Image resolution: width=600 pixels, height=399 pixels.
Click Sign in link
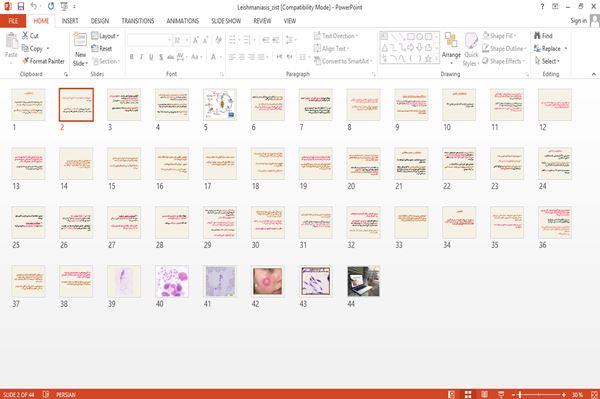578,20
